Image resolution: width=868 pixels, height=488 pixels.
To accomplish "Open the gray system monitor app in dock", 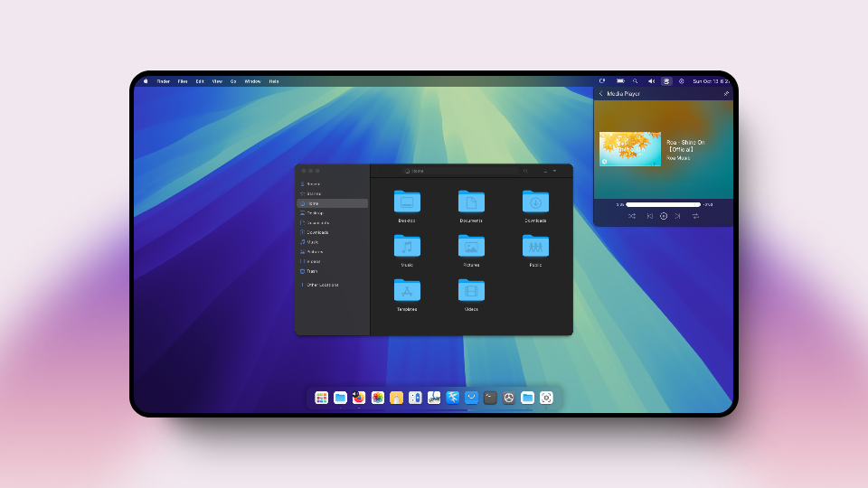I will click(x=509, y=398).
